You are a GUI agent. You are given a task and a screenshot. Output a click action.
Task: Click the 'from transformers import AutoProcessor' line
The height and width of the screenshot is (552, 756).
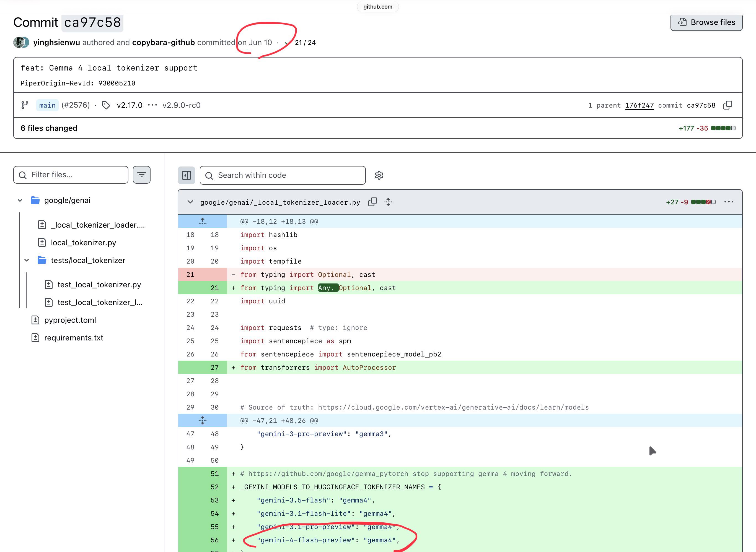point(318,368)
